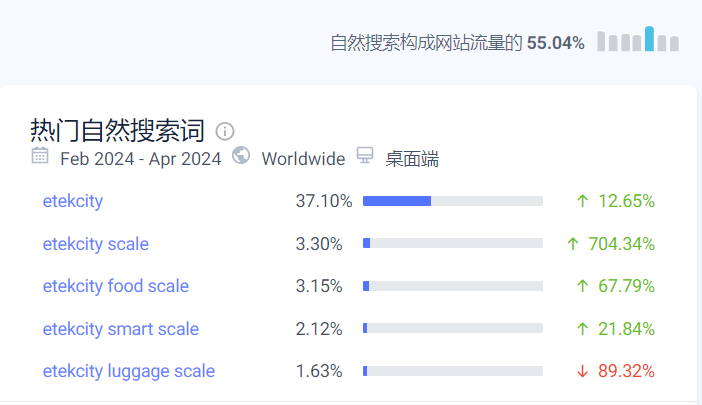702x405 pixels.
Task: Click the desktop monitor icon beside 桌面端
Action: (365, 155)
